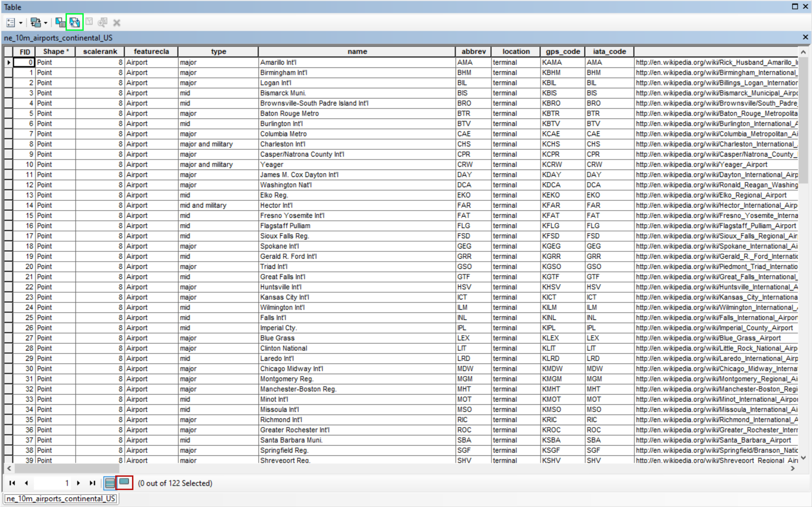
Task: Open the Table Options menu icon
Action: [x=10, y=23]
